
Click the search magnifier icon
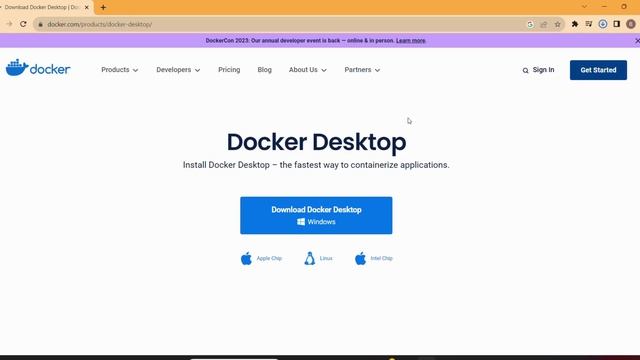[x=525, y=71]
